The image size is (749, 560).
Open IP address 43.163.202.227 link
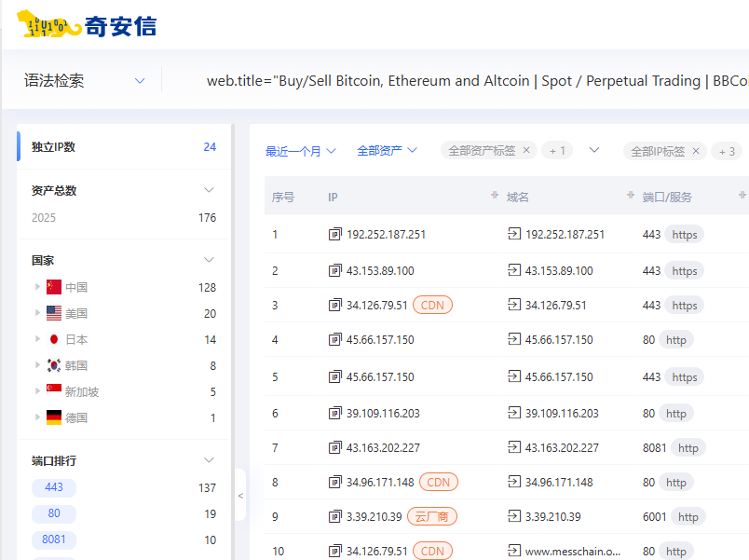[383, 447]
